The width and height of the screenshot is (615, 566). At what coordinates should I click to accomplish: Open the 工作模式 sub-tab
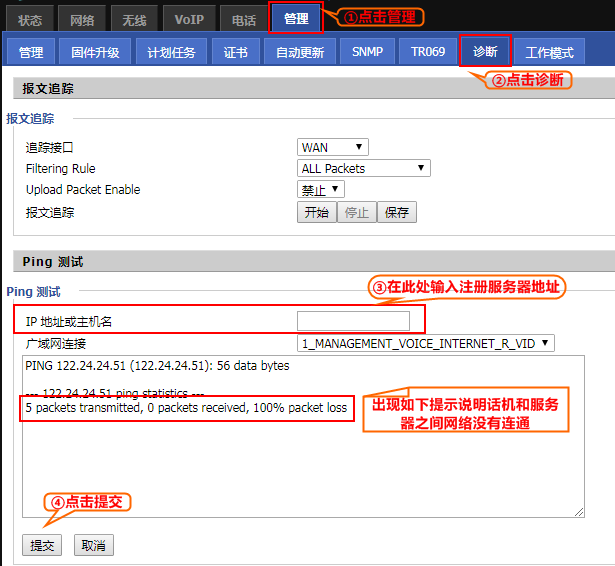[x=549, y=52]
